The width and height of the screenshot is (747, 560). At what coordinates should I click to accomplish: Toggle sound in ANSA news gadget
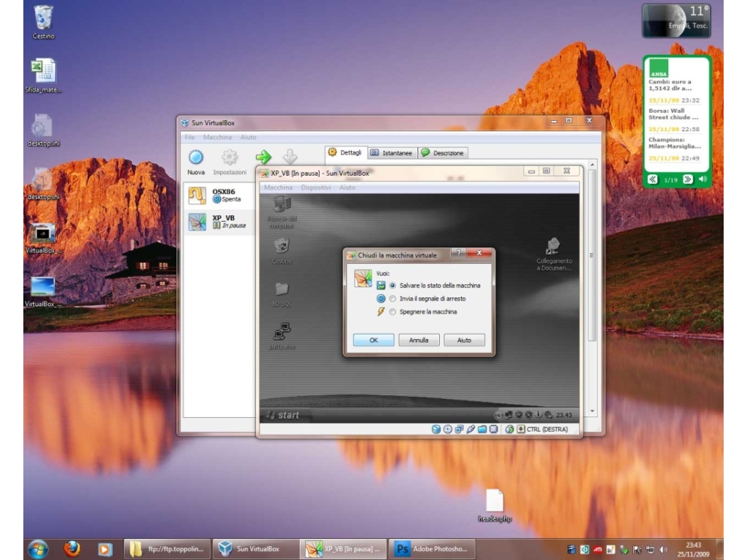coord(703,179)
